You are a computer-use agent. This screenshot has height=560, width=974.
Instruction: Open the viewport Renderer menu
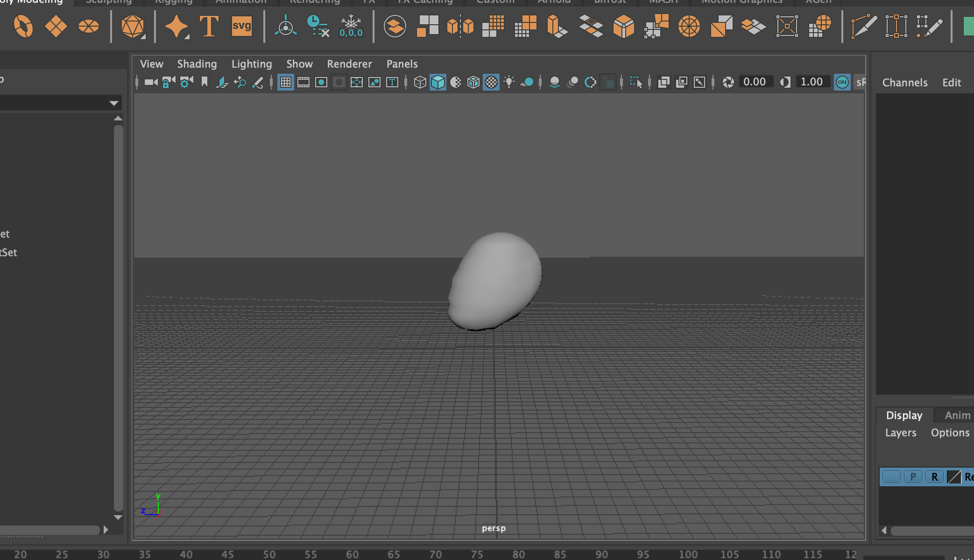349,64
